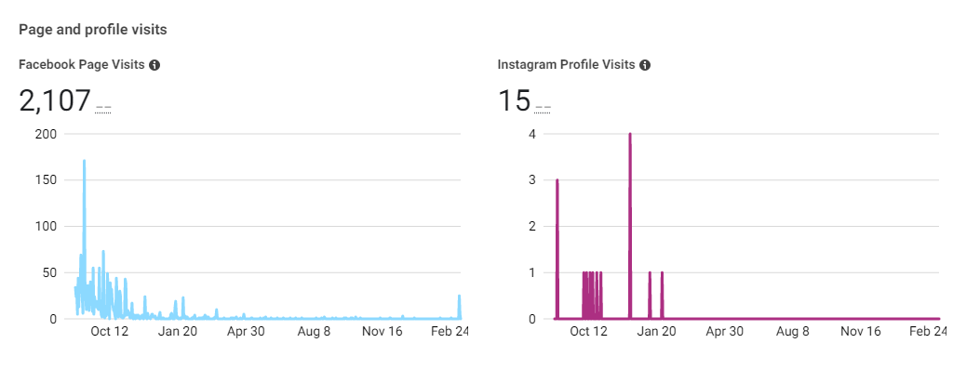The image size is (980, 383).
Task: Click the tallest peak in Facebook chart
Action: (84, 162)
